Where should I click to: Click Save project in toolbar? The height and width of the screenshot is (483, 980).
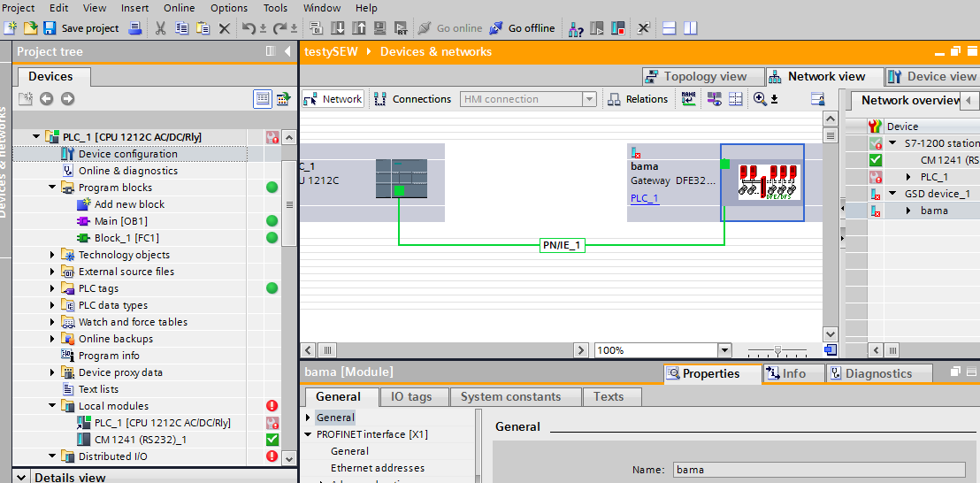[80, 28]
